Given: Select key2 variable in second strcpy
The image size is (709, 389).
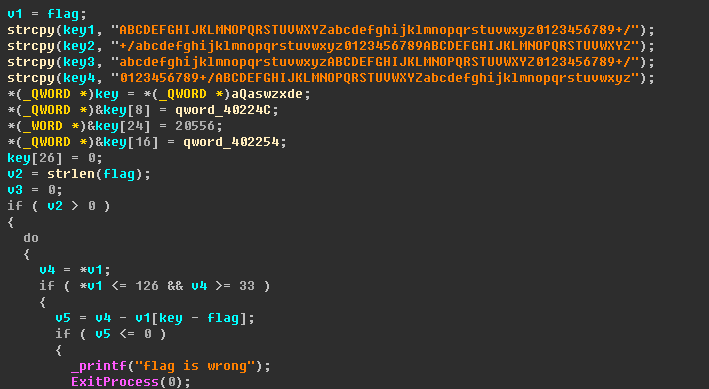Looking at the screenshot, I should point(79,46).
